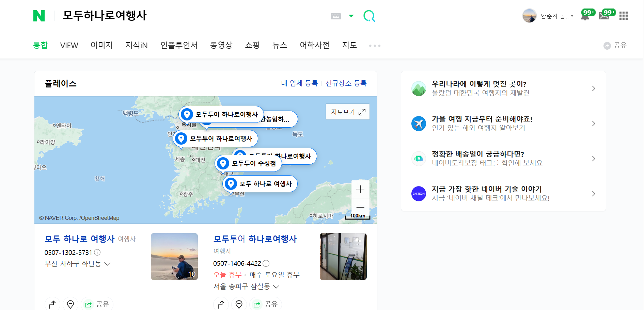Click chevron next to 정확한 배송일이 궁금하다면?
This screenshot has width=644, height=310.
(x=594, y=159)
